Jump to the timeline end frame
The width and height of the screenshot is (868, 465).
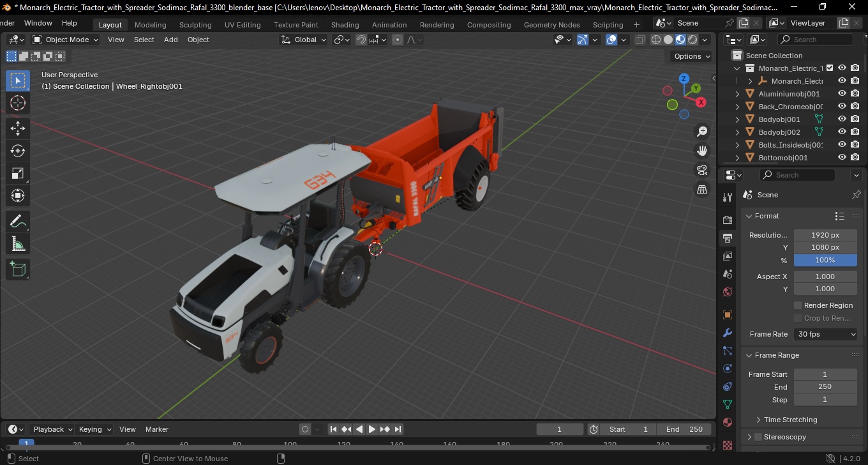pos(398,429)
